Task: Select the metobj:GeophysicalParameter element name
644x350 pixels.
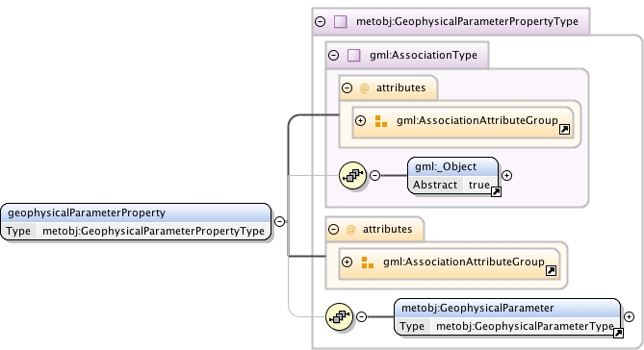Action: 477,308
